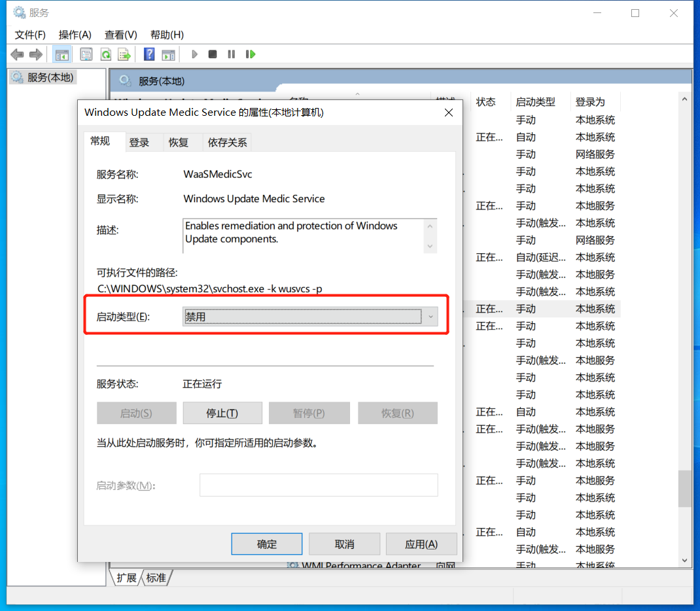
Task: Click the Services gear icon in title bar
Action: click(19, 12)
